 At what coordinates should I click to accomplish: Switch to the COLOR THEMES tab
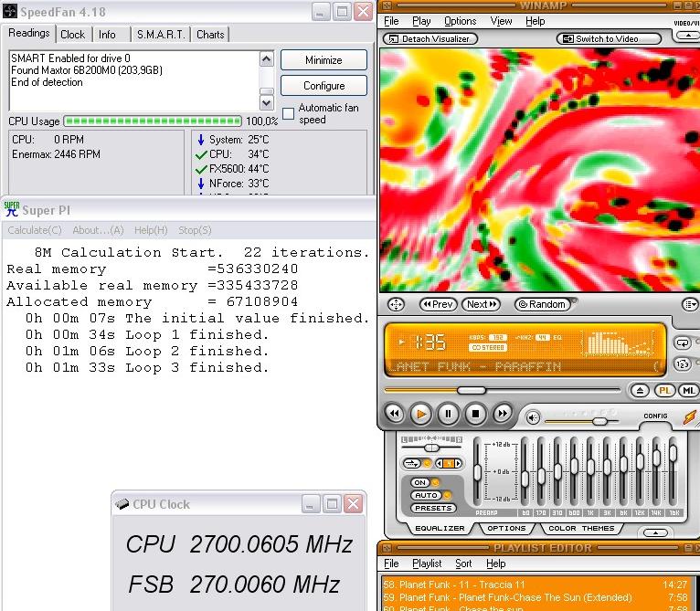pos(581,529)
